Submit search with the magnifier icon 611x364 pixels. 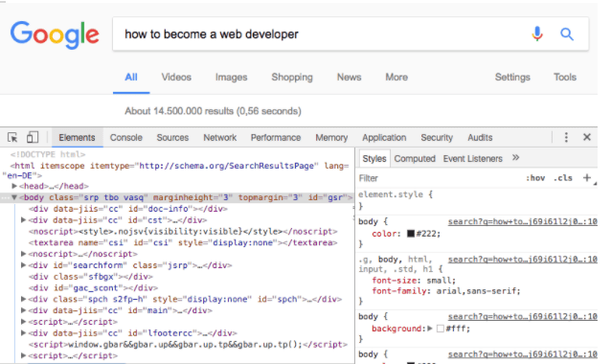click(567, 34)
